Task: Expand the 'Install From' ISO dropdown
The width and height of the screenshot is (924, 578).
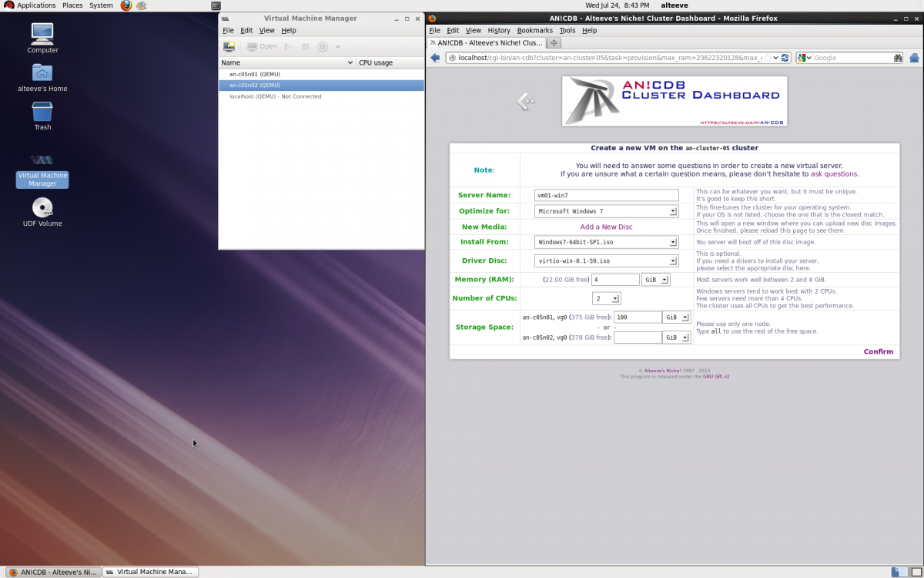Action: pyautogui.click(x=606, y=242)
